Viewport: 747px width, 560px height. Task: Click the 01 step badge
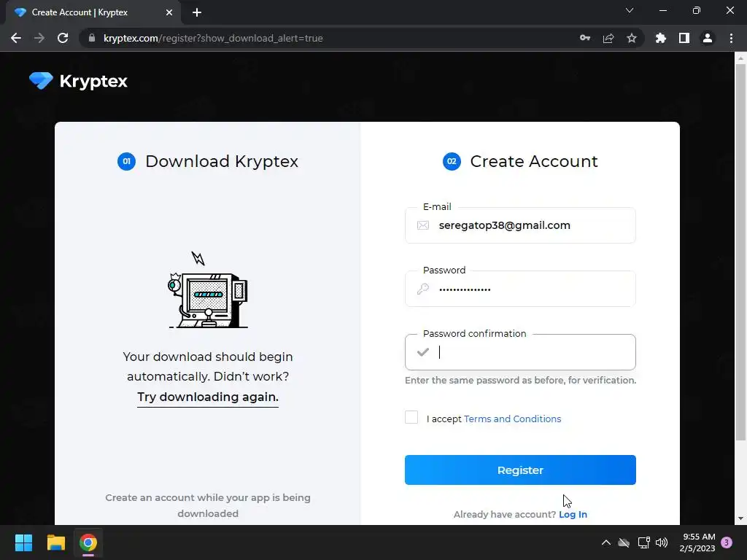127,161
